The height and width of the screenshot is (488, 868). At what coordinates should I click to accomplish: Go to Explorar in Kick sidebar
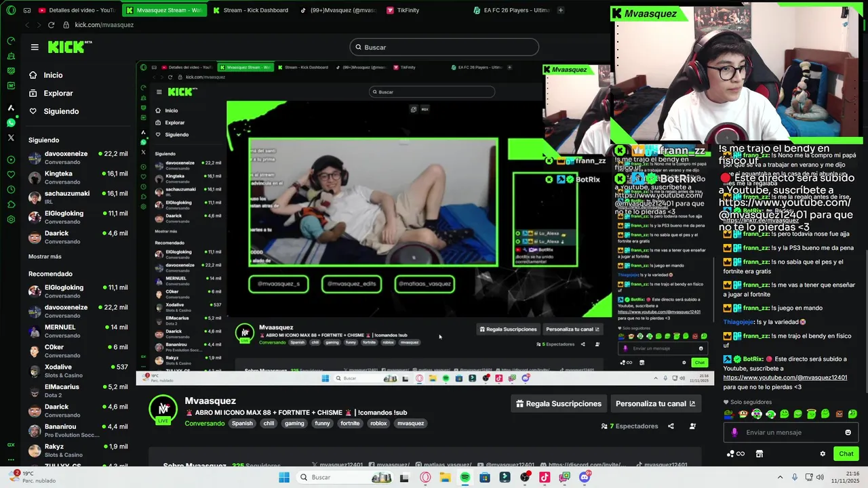51,93
